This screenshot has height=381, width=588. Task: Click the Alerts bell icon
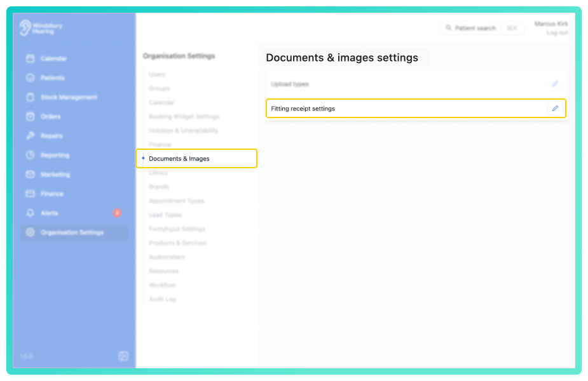coord(31,213)
